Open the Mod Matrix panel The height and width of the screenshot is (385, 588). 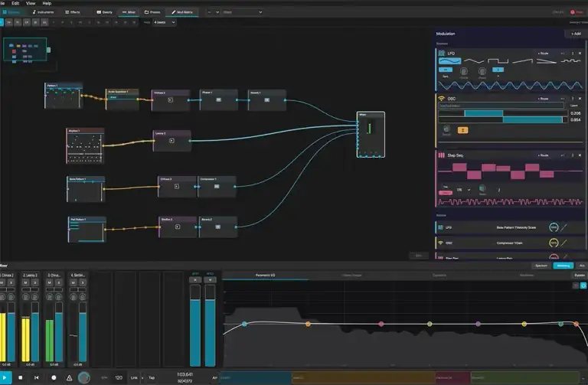(x=182, y=12)
